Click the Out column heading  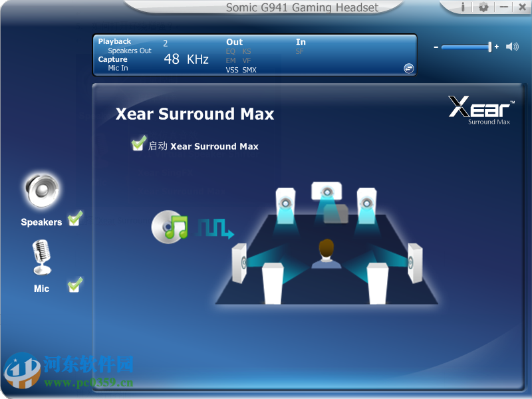[235, 42]
